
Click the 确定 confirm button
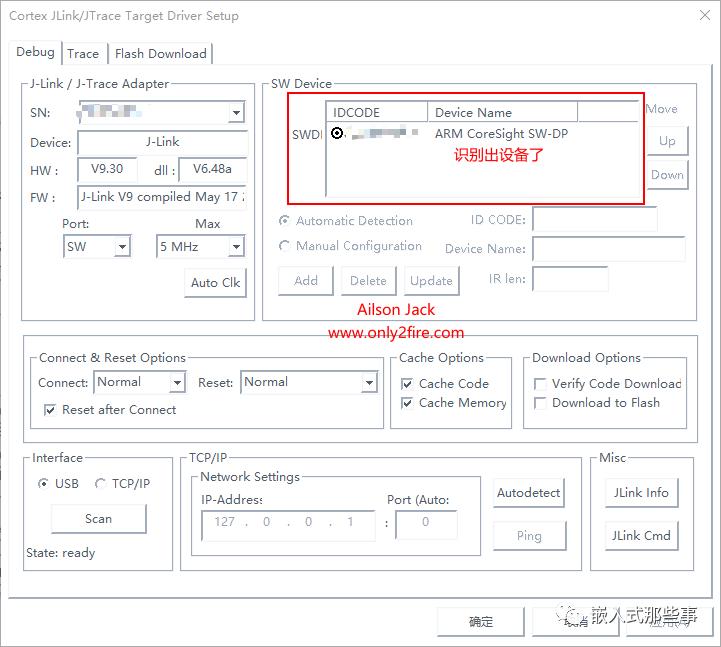[x=481, y=622]
